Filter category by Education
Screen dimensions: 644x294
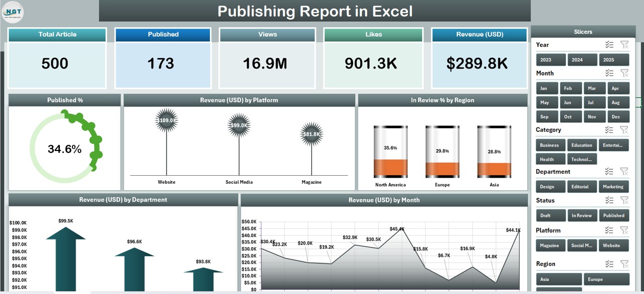coord(583,145)
